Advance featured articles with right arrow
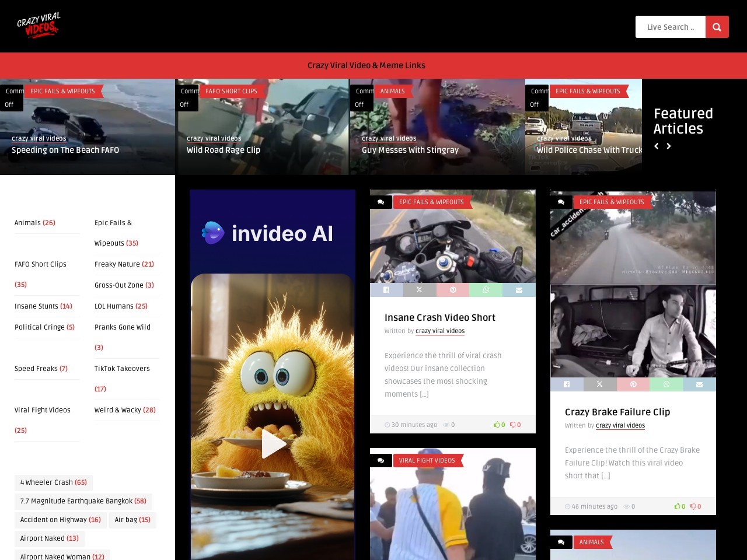 [x=669, y=146]
